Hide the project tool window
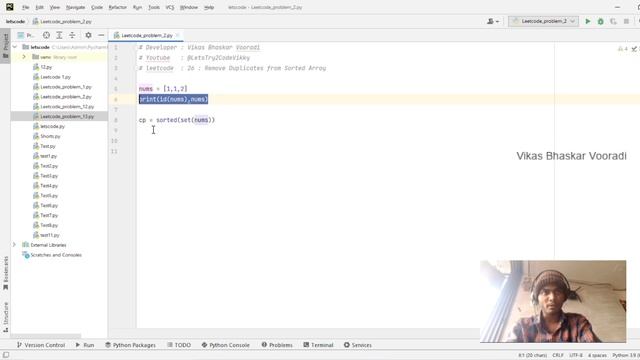The image size is (640, 360). pos(101,36)
